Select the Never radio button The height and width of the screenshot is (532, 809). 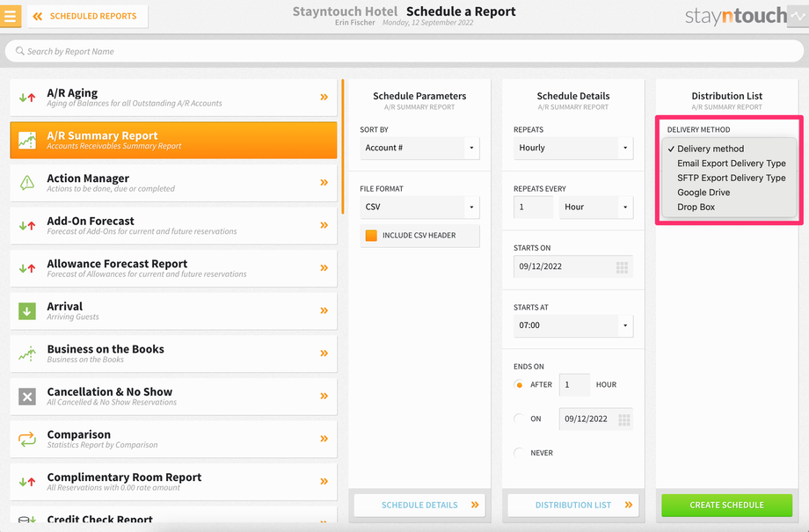pos(519,453)
